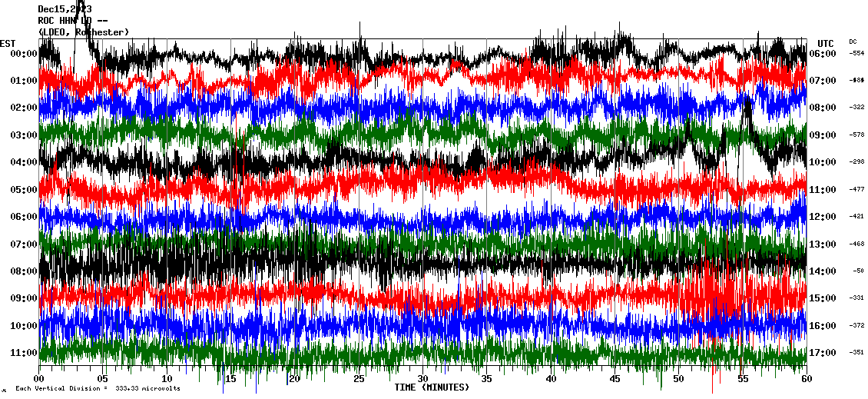This screenshot has height=399, width=868.
Task: Click the 40 minute tick label on the time axis
Action: coord(551,379)
